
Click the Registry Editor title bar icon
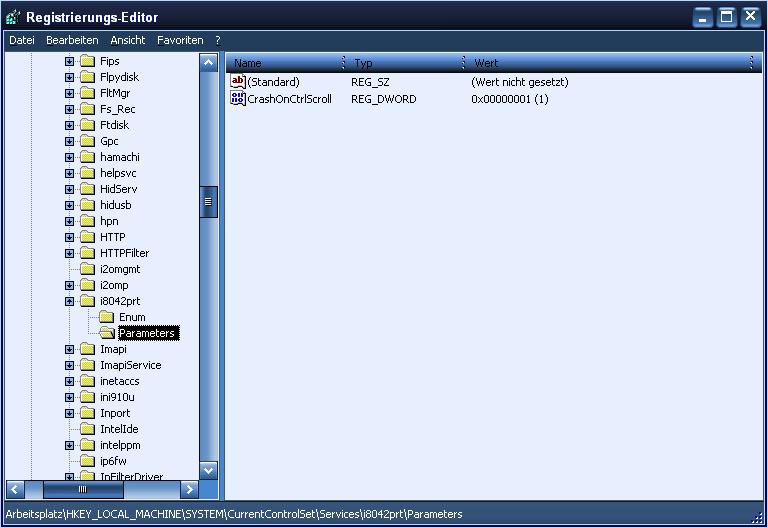pos(13,17)
